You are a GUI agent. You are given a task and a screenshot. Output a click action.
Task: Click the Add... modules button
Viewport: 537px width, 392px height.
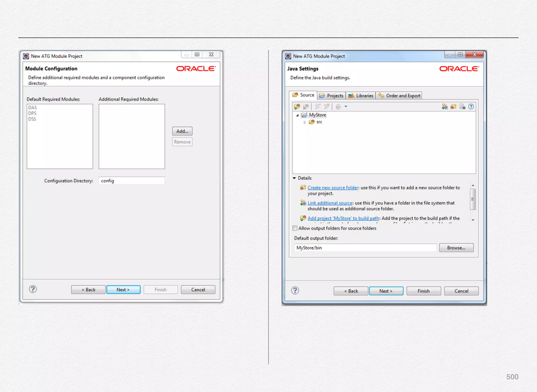click(182, 131)
